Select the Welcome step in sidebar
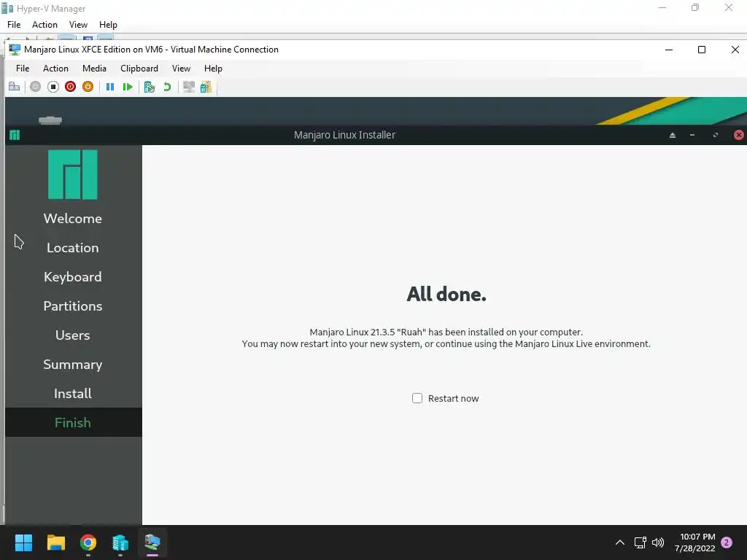 (x=73, y=219)
